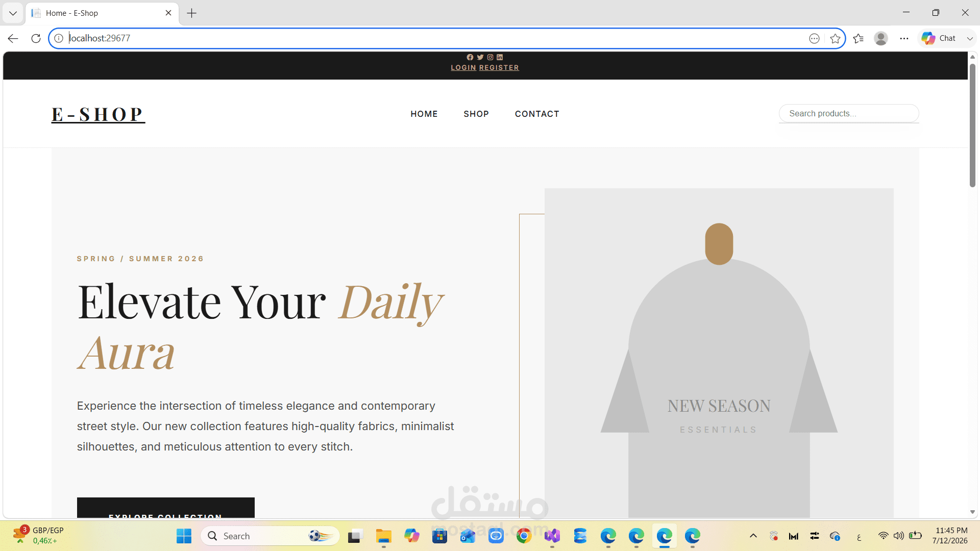Viewport: 980px width, 551px height.
Task: Open the LinkedIn social icon
Action: point(500,57)
